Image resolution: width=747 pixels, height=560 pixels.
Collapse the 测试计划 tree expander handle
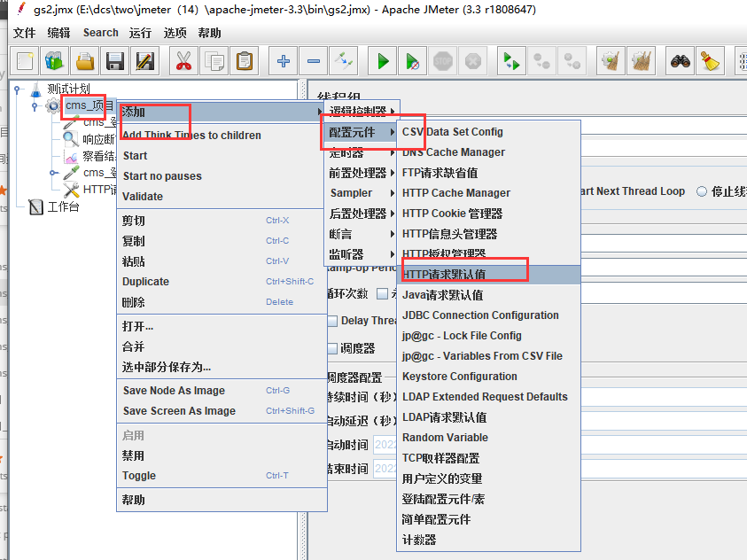coord(17,89)
